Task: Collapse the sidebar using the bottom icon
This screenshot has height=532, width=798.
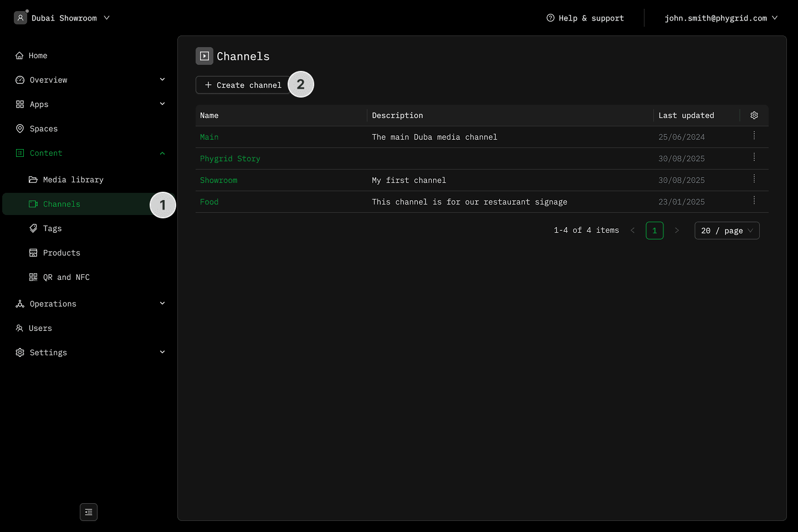Action: point(89,512)
